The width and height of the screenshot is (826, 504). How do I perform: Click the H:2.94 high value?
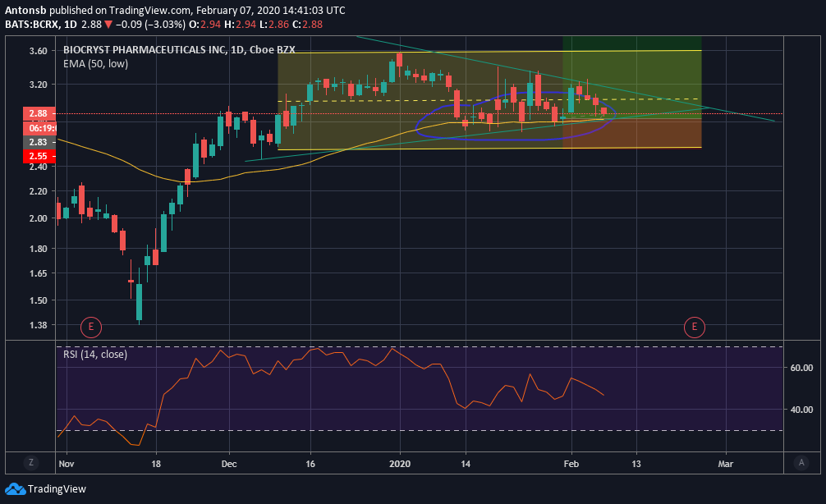240,25
